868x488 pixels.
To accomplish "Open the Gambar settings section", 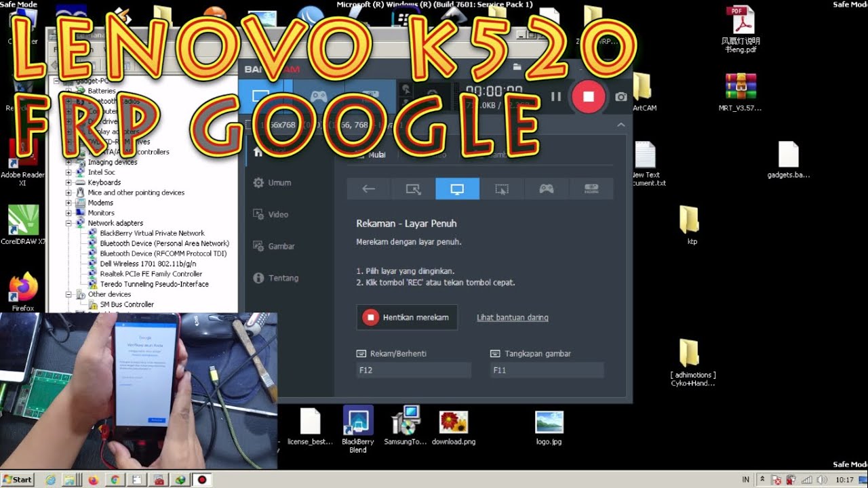I will point(273,246).
